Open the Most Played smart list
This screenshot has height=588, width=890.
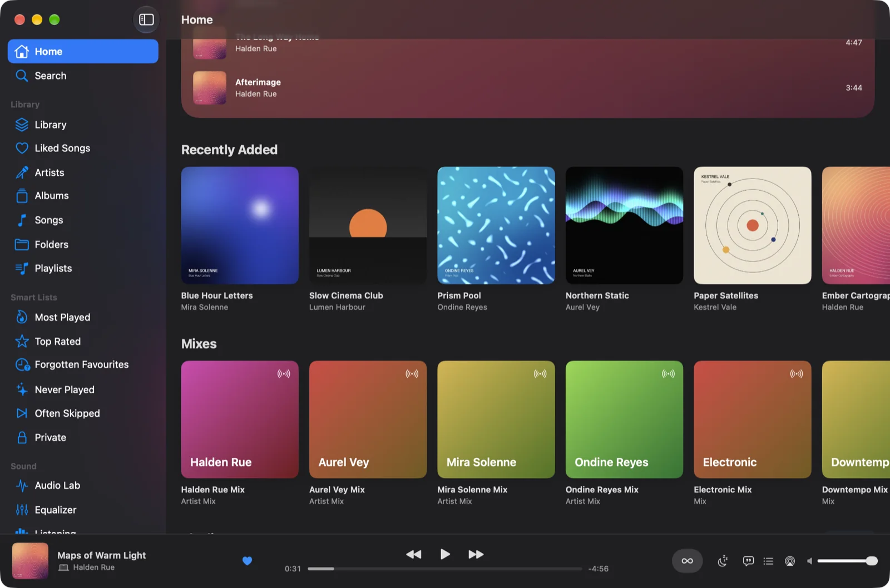pyautogui.click(x=83, y=317)
